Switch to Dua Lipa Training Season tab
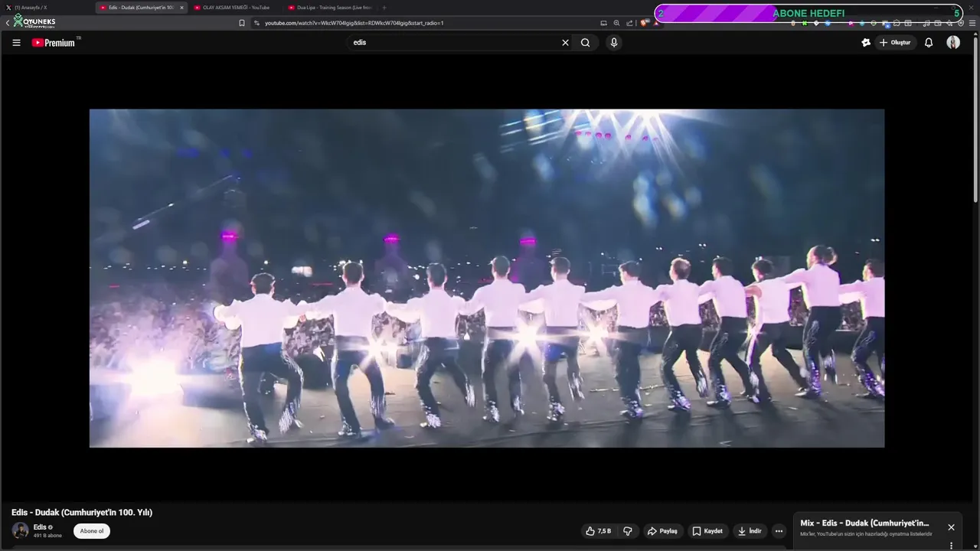Viewport: 980px width, 551px height. (x=331, y=8)
